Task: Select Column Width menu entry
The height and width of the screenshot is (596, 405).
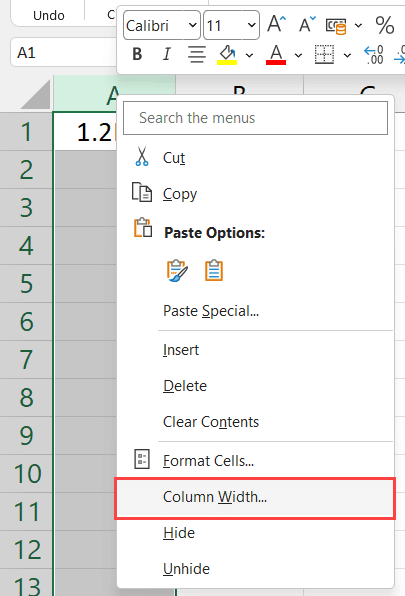Action: click(255, 497)
